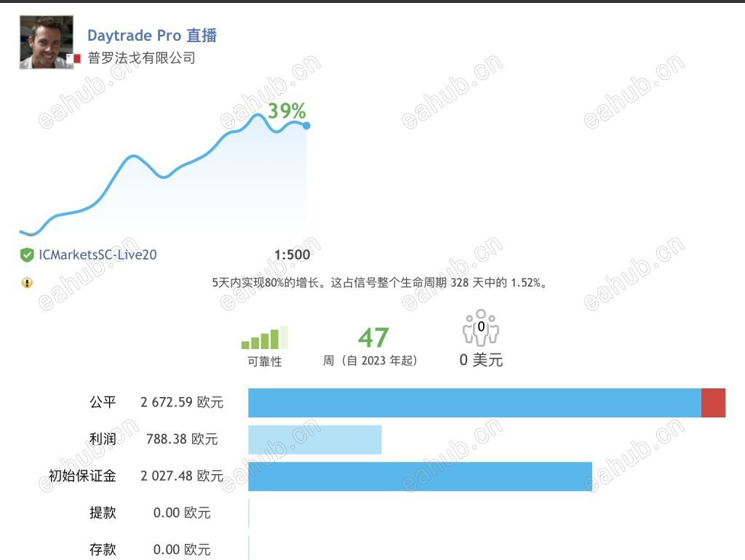
Task: Click the 2 027.48 欧元 initial deposit value
Action: (x=182, y=476)
